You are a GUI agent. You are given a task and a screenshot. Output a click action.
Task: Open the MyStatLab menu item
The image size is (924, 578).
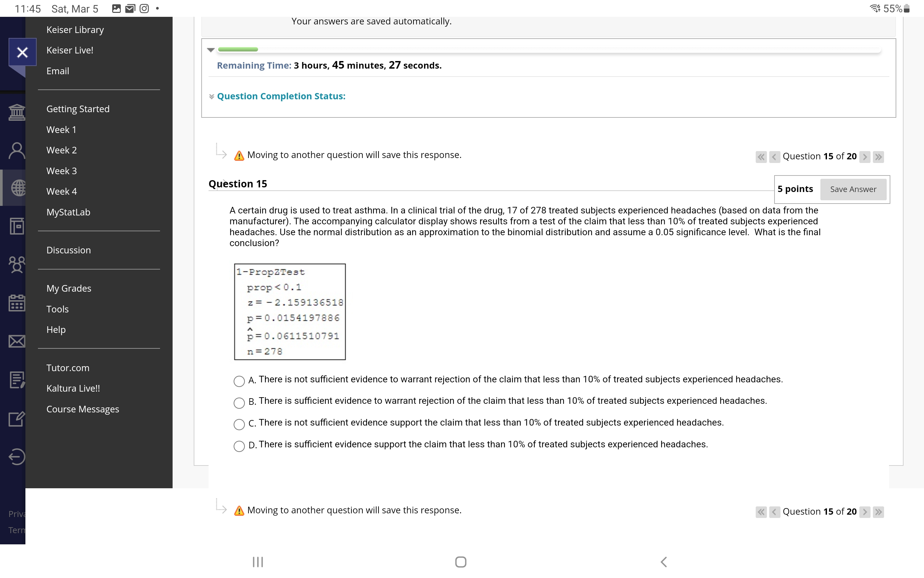pyautogui.click(x=68, y=212)
